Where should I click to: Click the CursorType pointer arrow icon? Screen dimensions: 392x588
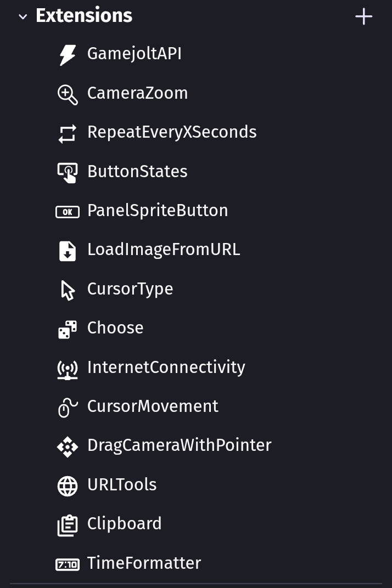pos(68,290)
